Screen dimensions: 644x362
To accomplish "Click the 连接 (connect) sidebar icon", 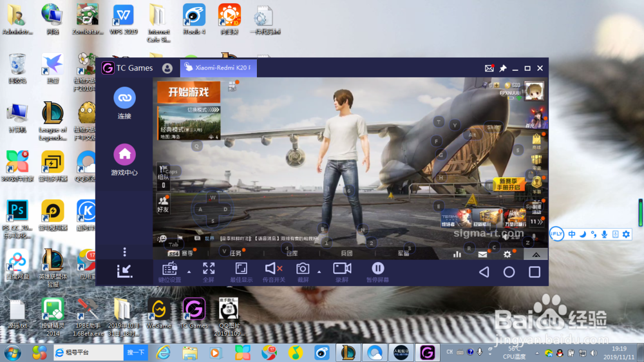I will pos(124,98).
